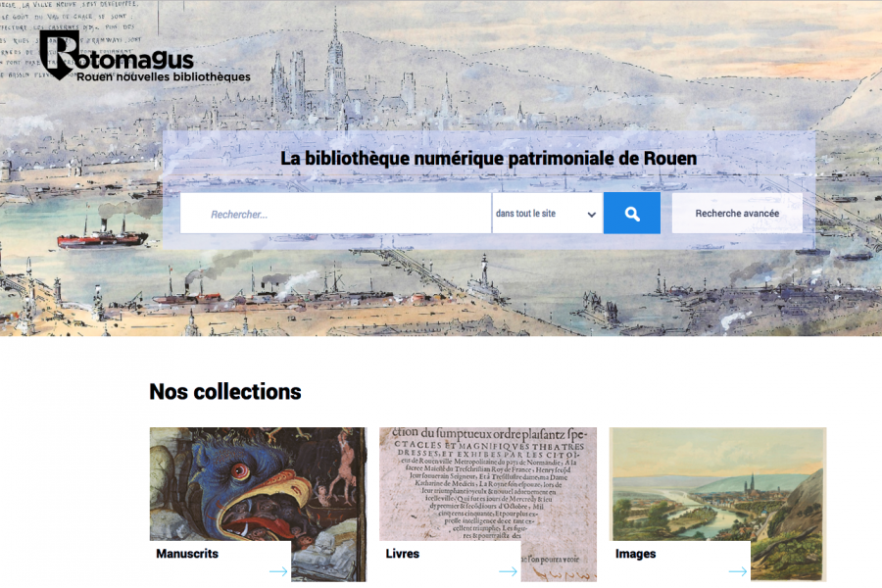Click the Rechercher search field
The width and height of the screenshot is (882, 588).
pyautogui.click(x=335, y=214)
